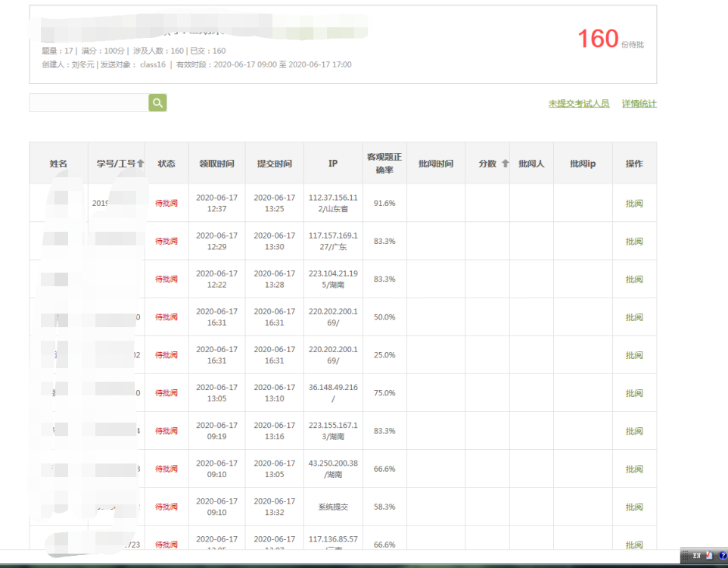Click the 有效时段 date range text
Screen dimensions: 728x568
263,64
